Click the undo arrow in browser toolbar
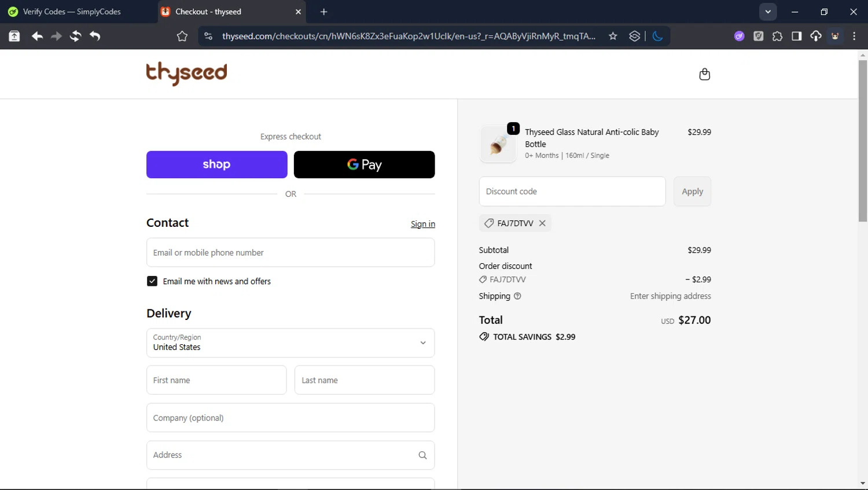Viewport: 868px width, 490px height. click(x=95, y=36)
